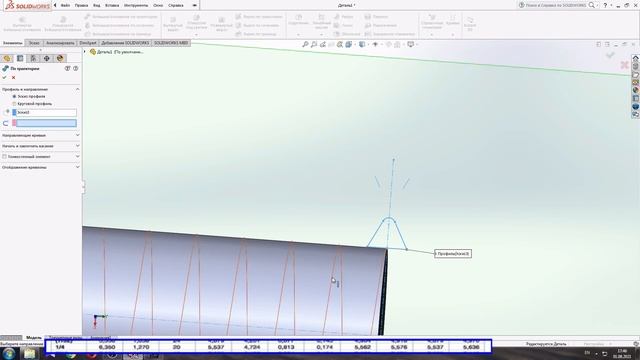Open the Файл menu
This screenshot has width=640, height=360.
click(65, 5)
